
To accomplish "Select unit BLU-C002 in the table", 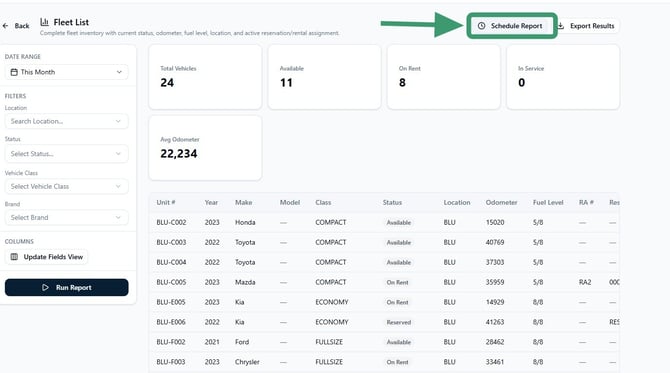I will (171, 223).
